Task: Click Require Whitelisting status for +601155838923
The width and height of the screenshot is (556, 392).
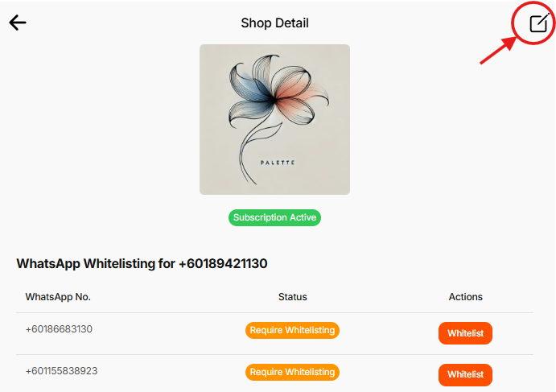Action: click(x=292, y=373)
